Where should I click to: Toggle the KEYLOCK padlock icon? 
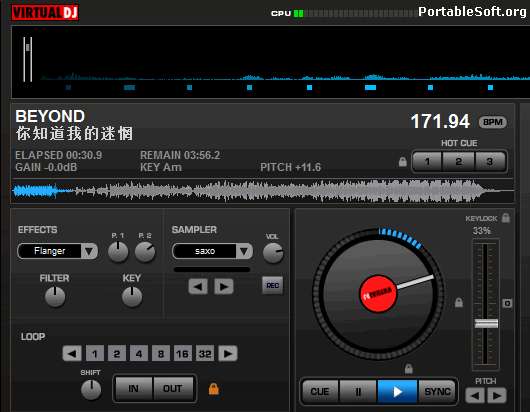coord(505,218)
